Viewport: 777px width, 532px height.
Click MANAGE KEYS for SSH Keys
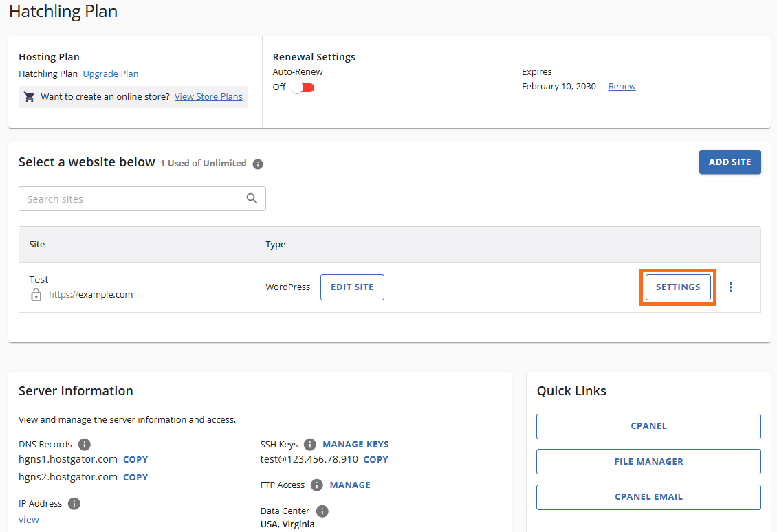pyautogui.click(x=355, y=445)
